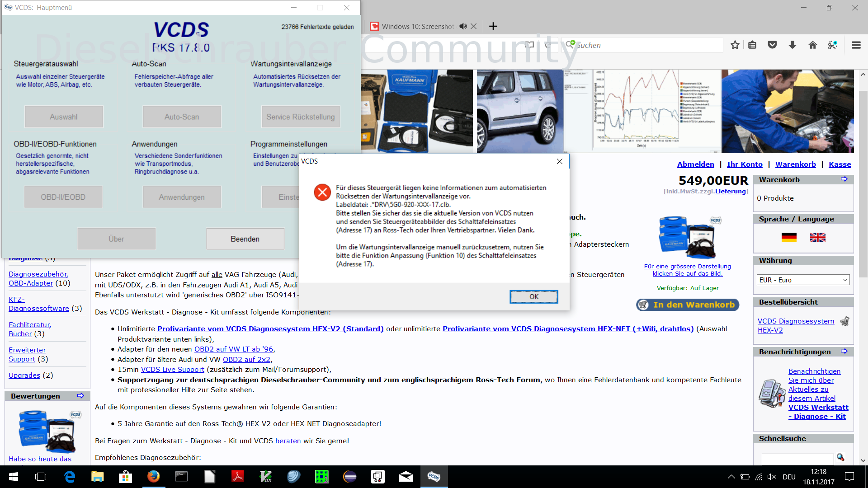Open the VCDS Live Support link

(x=173, y=370)
